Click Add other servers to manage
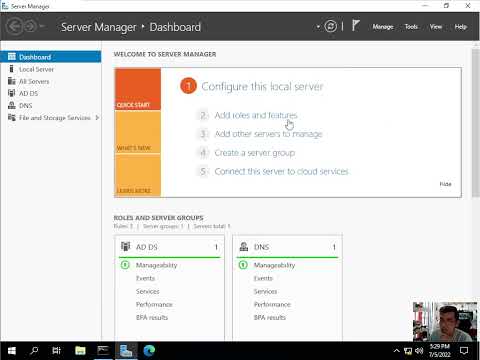The image size is (480, 360). tap(268, 134)
